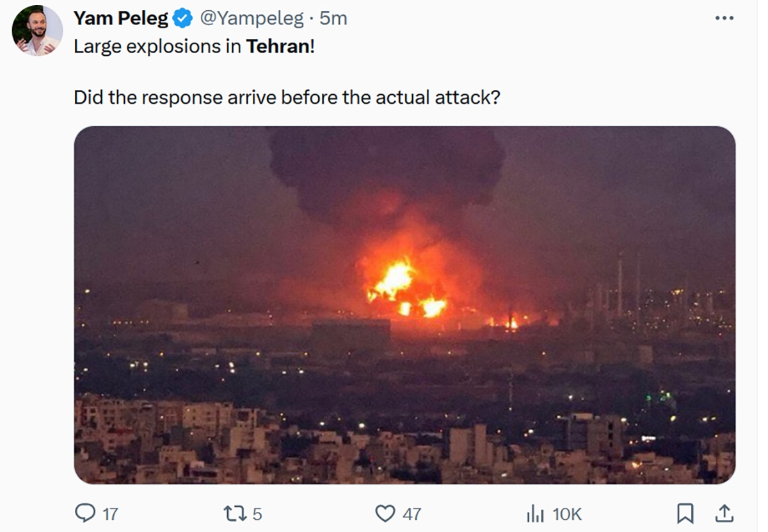Image resolution: width=768 pixels, height=532 pixels.
Task: Open the Tehran explosion photo
Action: coord(404,305)
